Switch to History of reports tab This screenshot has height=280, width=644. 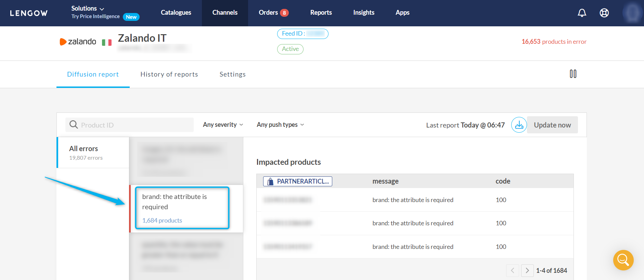click(169, 74)
